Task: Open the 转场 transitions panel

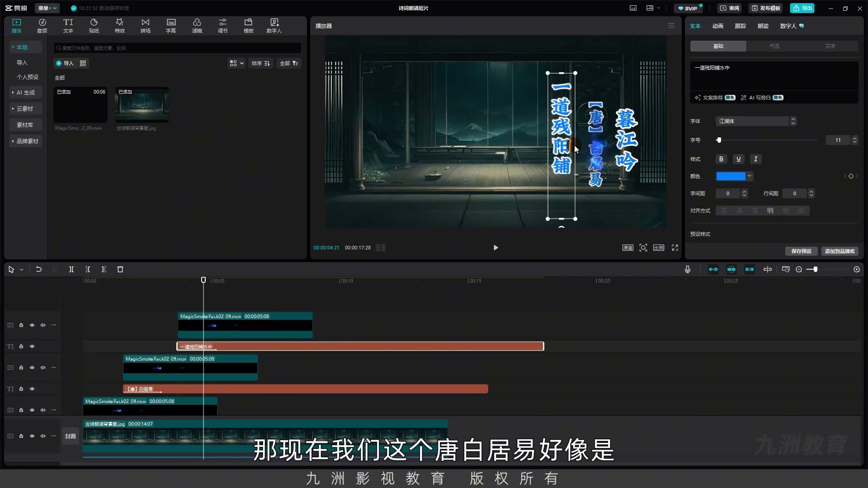Action: click(x=145, y=26)
